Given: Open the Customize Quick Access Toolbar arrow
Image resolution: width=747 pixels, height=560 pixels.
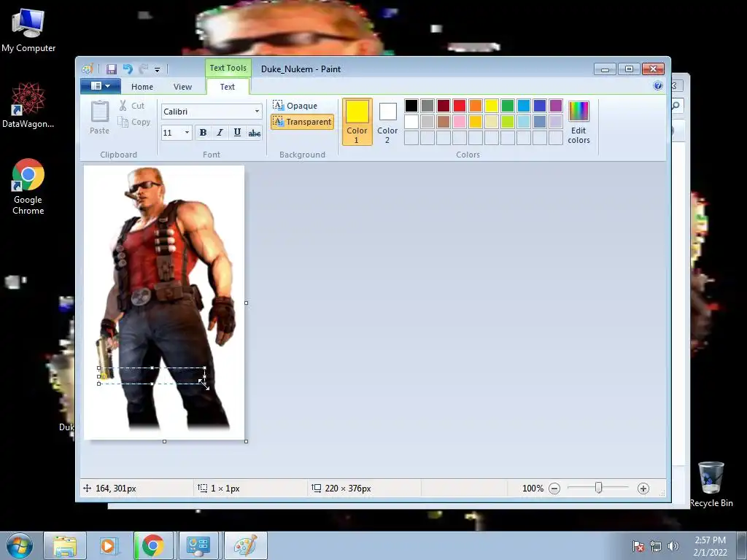Looking at the screenshot, I should click(158, 69).
